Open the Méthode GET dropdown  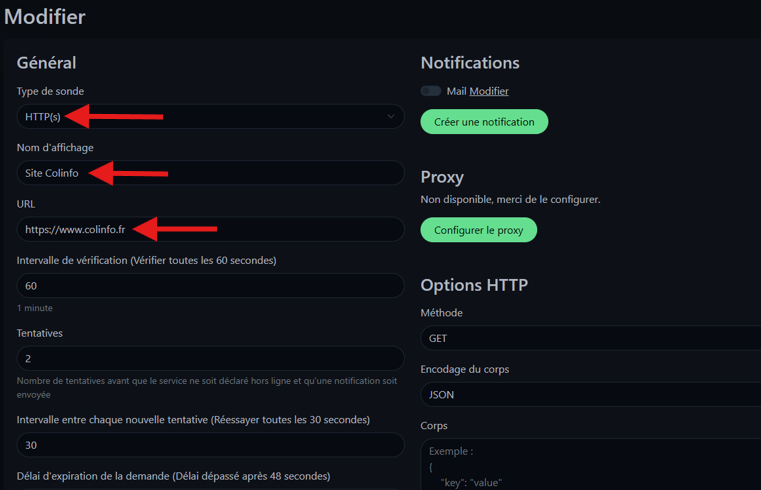click(x=590, y=338)
